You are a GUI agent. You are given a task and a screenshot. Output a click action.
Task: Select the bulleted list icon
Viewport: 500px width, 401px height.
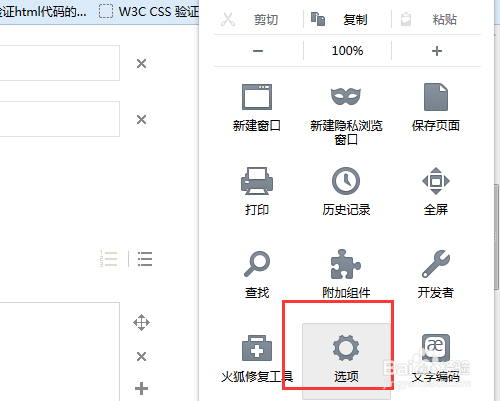pos(145,259)
